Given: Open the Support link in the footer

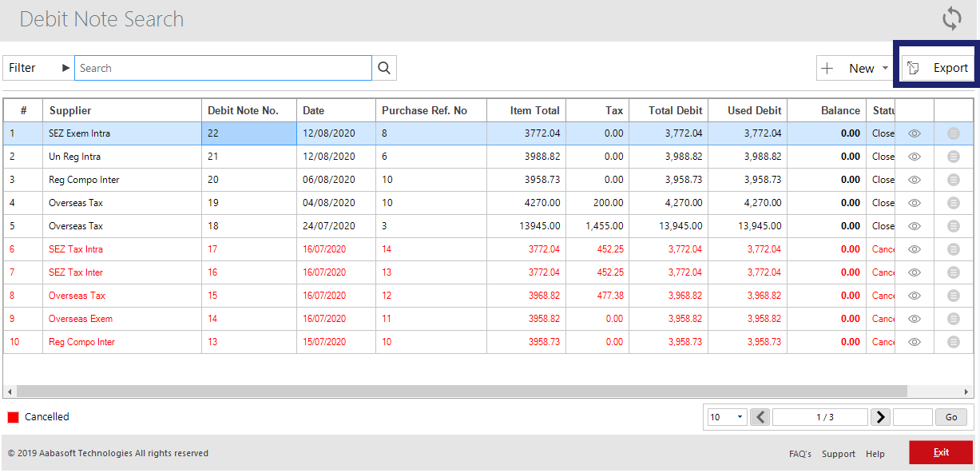Looking at the screenshot, I should (838, 454).
